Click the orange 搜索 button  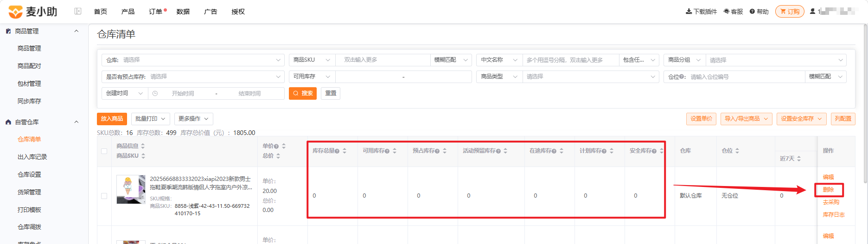click(303, 93)
